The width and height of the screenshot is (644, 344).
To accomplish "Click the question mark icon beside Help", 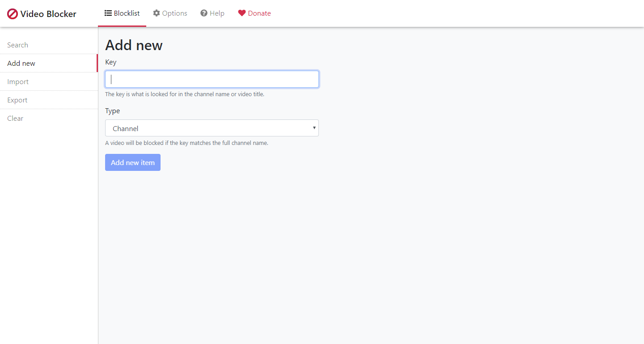I will point(204,13).
